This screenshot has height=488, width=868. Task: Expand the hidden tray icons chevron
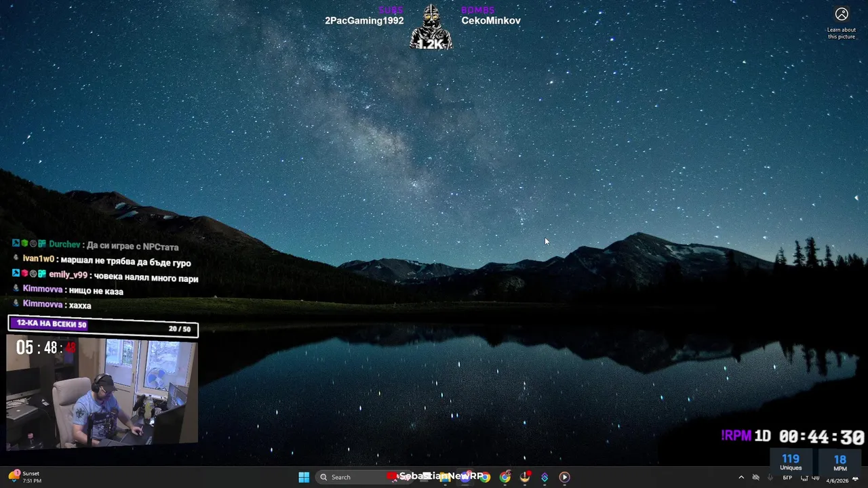pyautogui.click(x=741, y=478)
